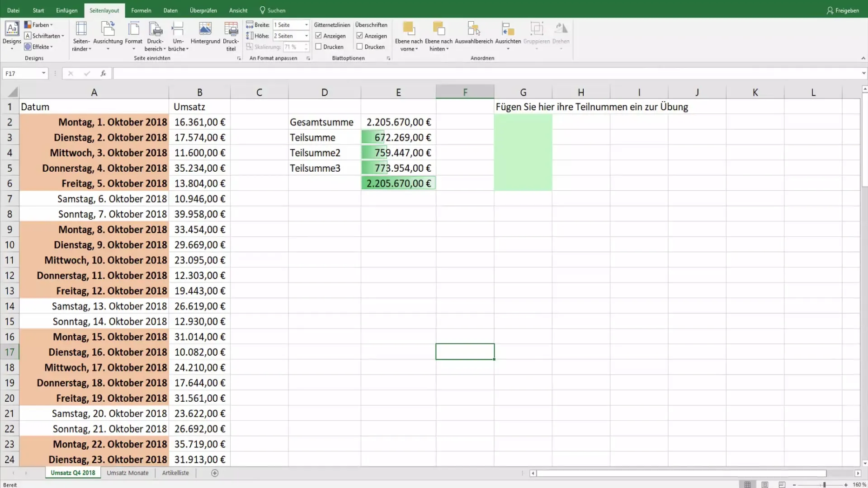Toggle Überschriften Anzeigen checkbox
This screenshot has width=868, height=488.
[x=359, y=36]
